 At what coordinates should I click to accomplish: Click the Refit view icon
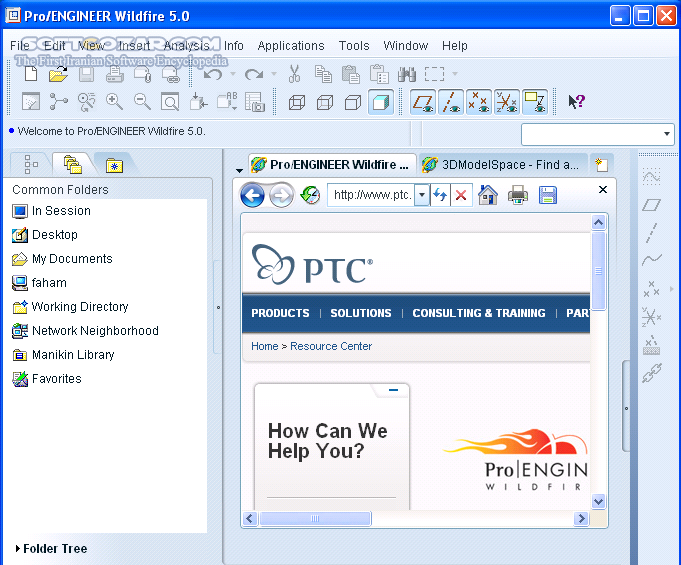point(170,102)
